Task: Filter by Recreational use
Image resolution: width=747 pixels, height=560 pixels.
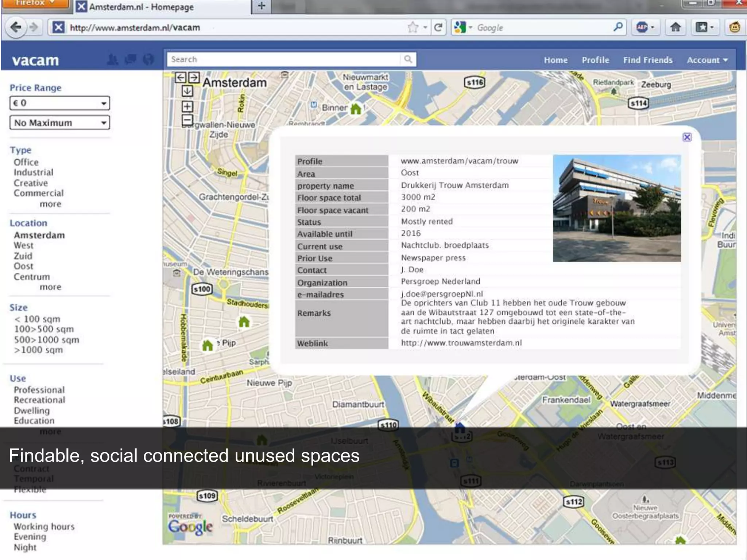Action: (39, 400)
